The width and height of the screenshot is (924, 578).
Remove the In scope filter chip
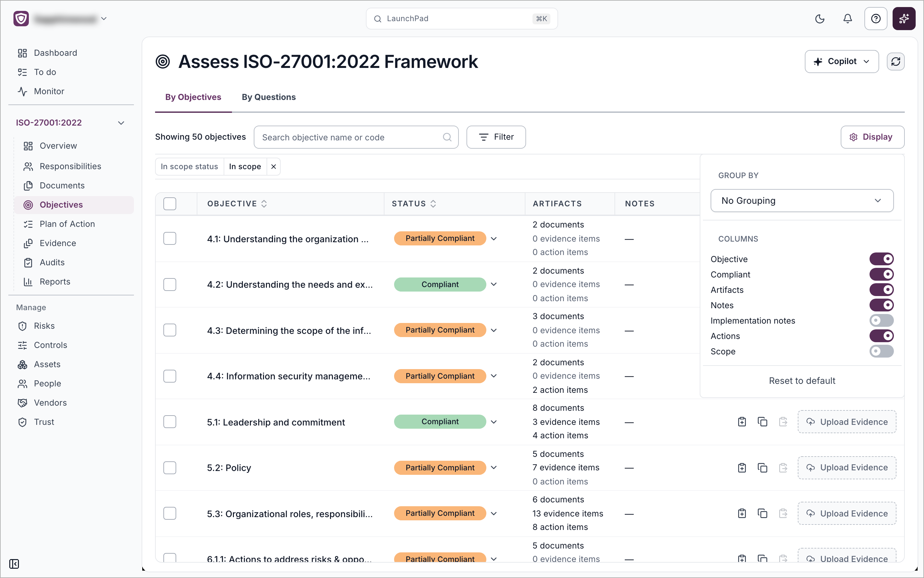(x=273, y=167)
